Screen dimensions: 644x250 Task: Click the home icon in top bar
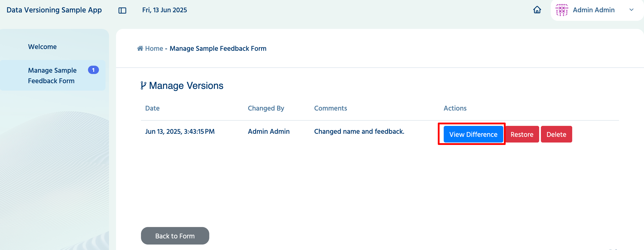tap(537, 10)
